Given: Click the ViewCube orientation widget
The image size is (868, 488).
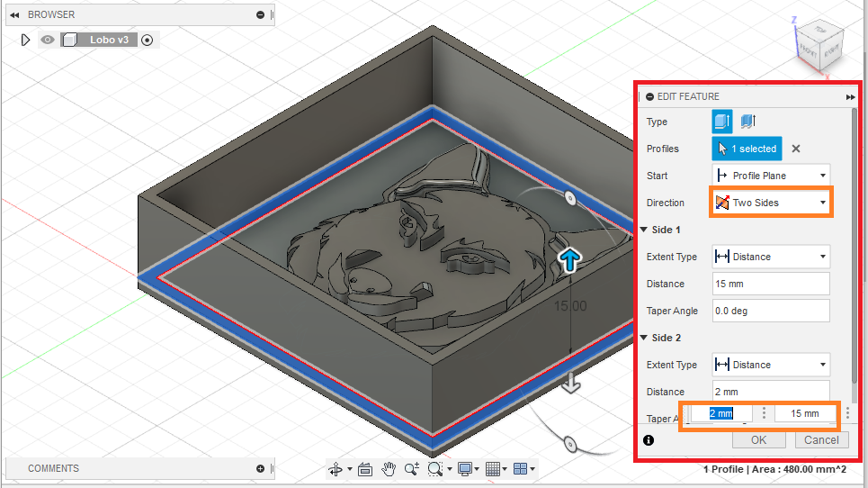Looking at the screenshot, I should [x=819, y=46].
